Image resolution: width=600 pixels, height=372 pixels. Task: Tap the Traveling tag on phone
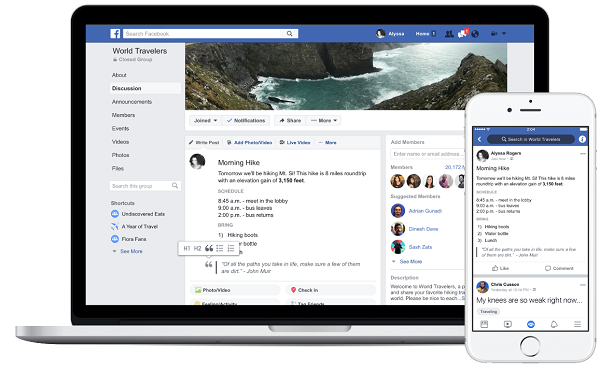coord(488,312)
